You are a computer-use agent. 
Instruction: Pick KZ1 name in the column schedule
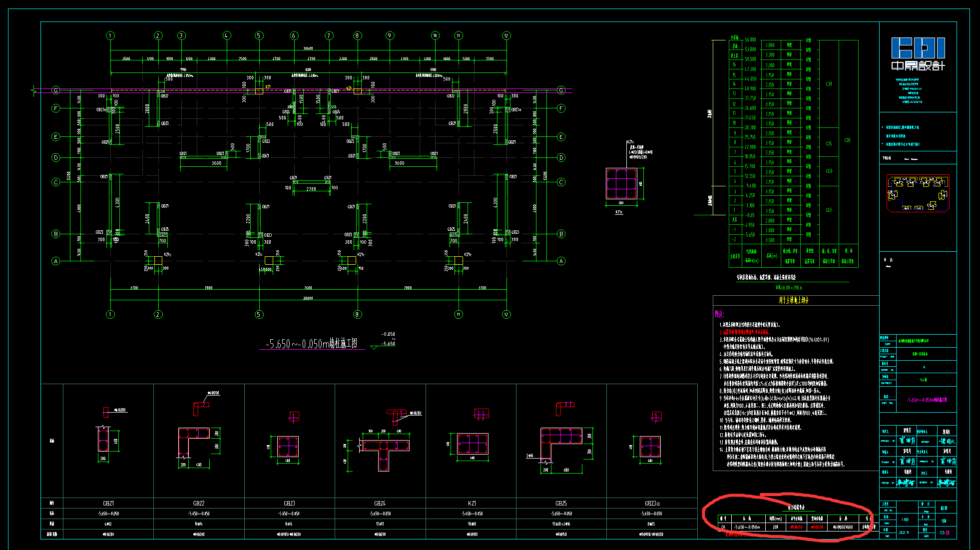(x=472, y=504)
